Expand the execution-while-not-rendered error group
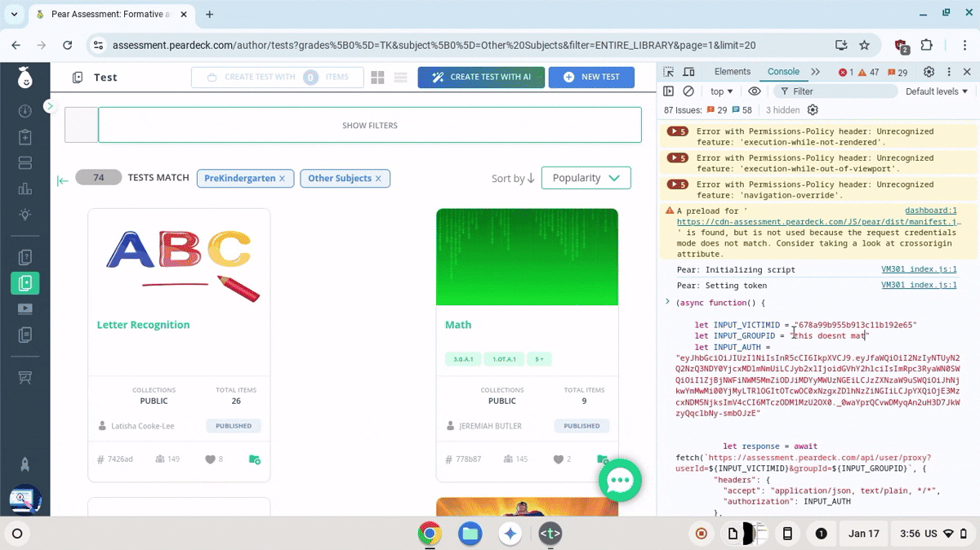The width and height of the screenshot is (980, 550). tap(678, 131)
